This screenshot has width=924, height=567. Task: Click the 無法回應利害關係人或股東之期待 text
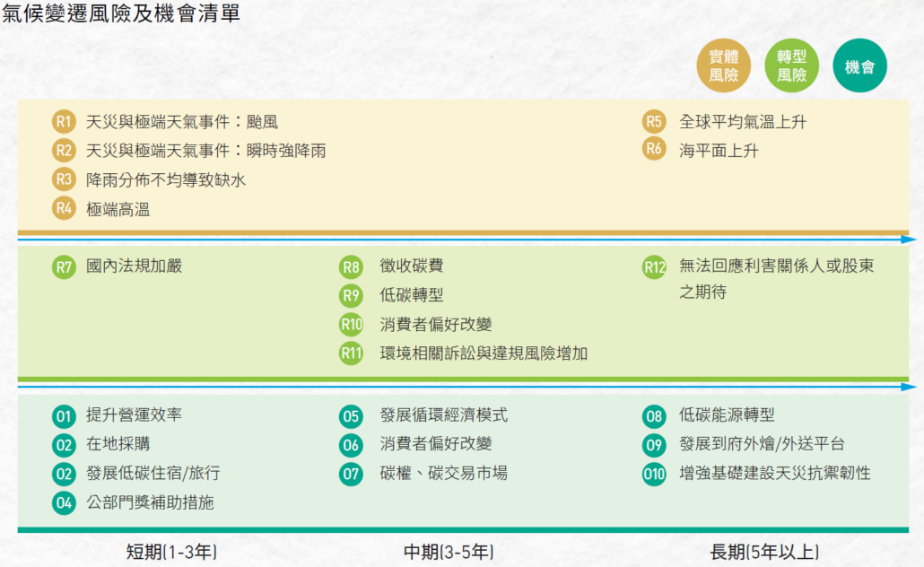(x=776, y=279)
